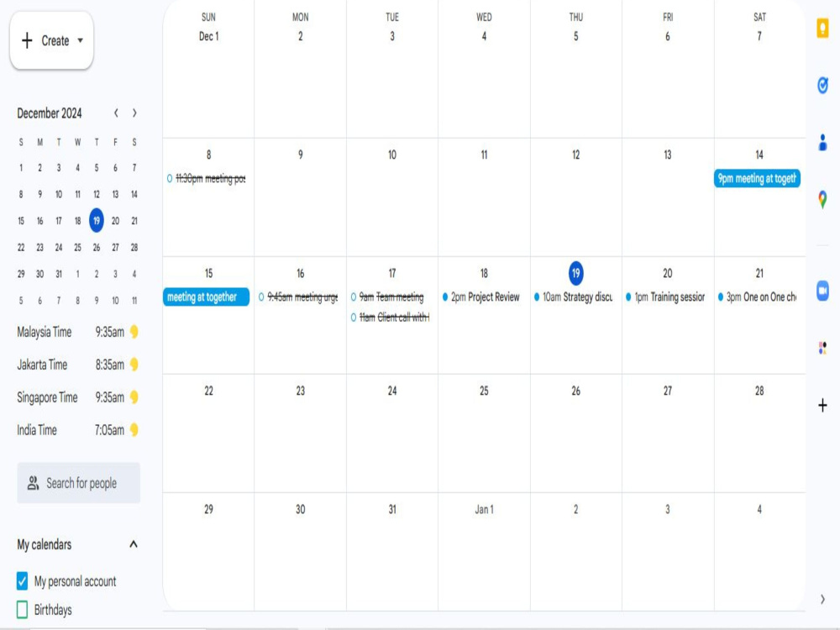The height and width of the screenshot is (630, 840).
Task: Open Google Maps side panel icon
Action: tap(822, 199)
